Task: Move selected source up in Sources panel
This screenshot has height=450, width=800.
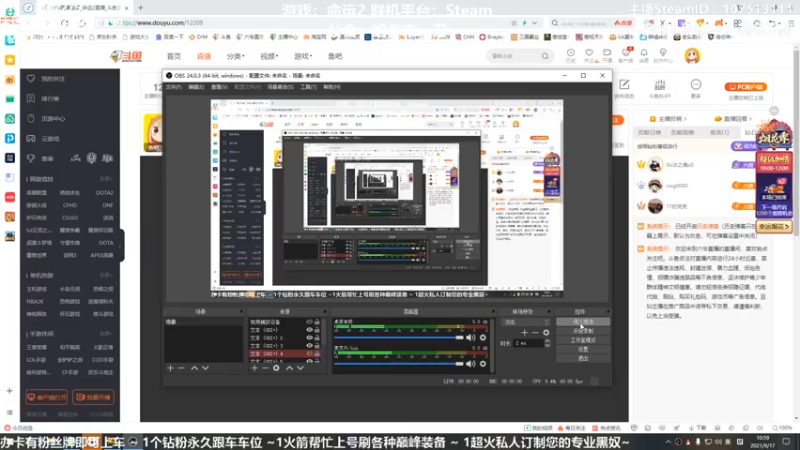Action: pyautogui.click(x=289, y=368)
